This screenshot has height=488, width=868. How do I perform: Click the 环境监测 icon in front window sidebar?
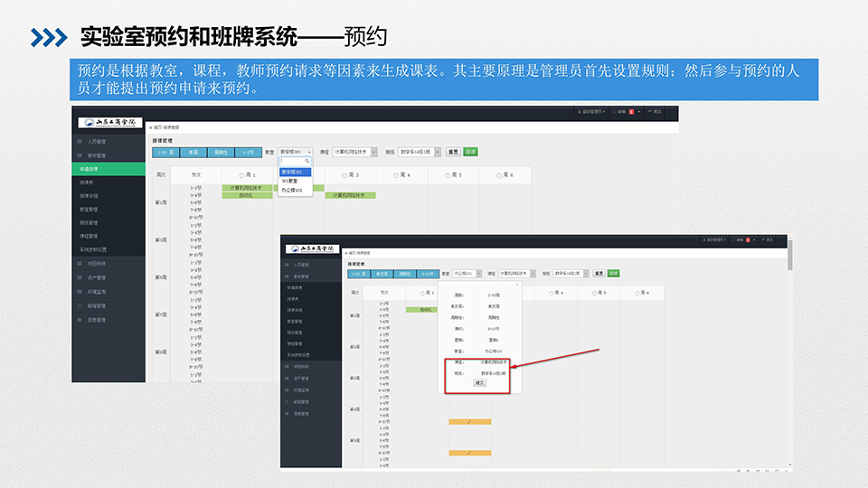(x=287, y=390)
